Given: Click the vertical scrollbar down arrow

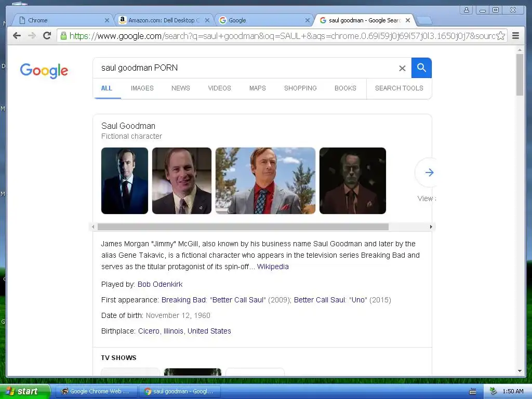Looking at the screenshot, I should tap(520, 371).
